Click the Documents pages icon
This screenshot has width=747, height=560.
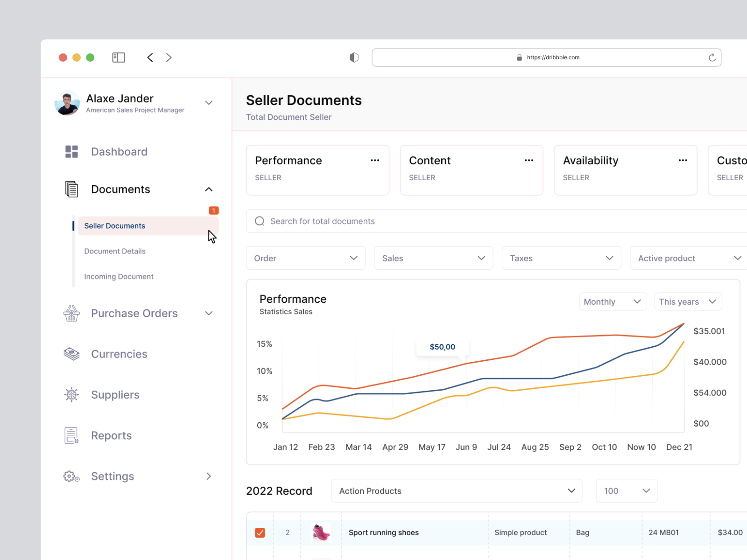(x=71, y=189)
